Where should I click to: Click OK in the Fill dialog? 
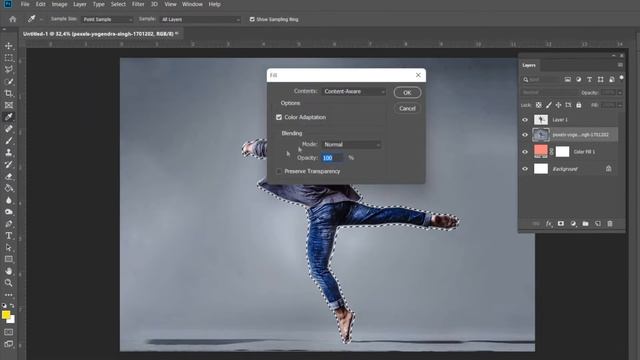pos(407,93)
